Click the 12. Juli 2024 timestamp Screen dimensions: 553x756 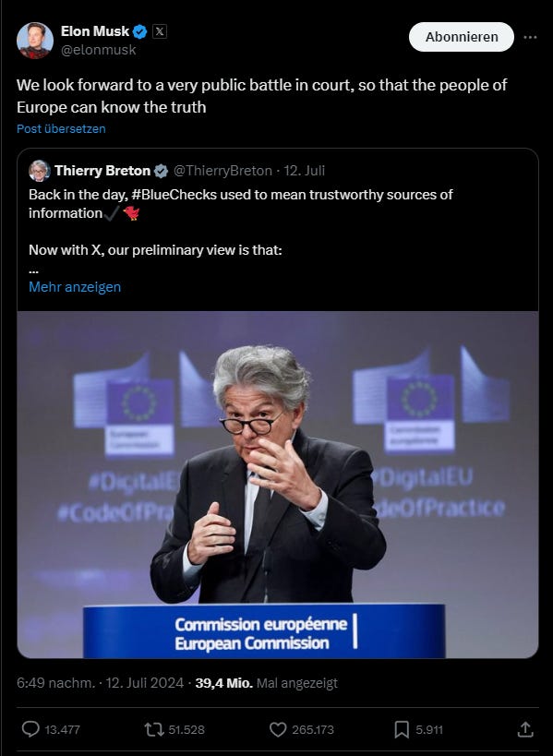click(145, 683)
